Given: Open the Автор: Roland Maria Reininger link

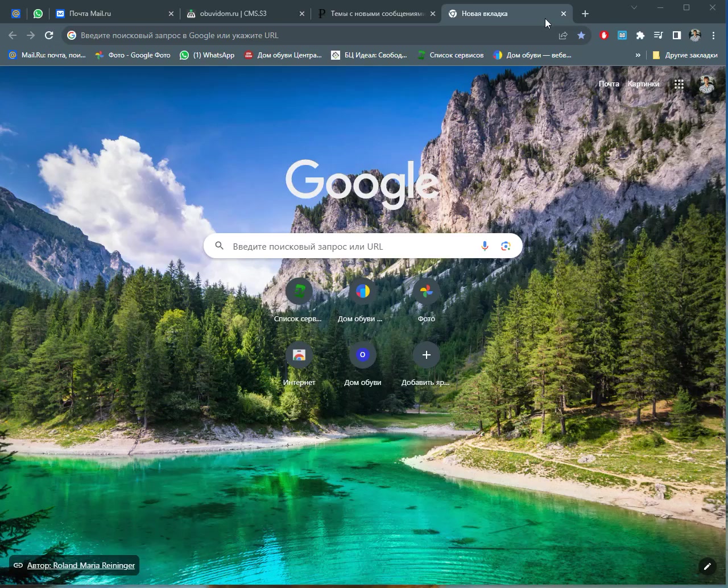Looking at the screenshot, I should [x=81, y=565].
